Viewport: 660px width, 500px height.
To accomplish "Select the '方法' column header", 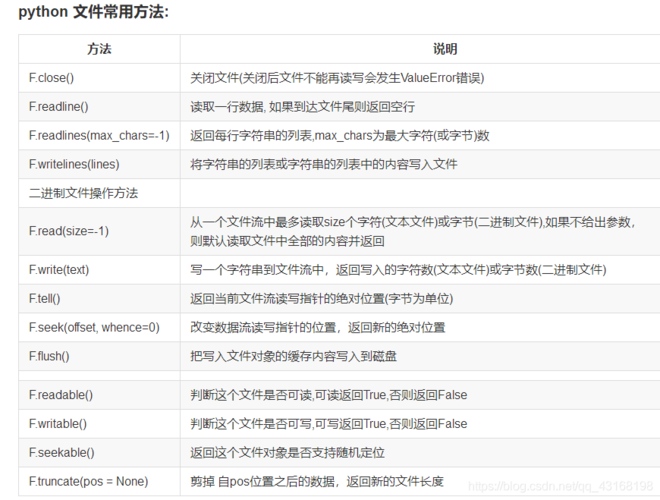I will point(99,49).
